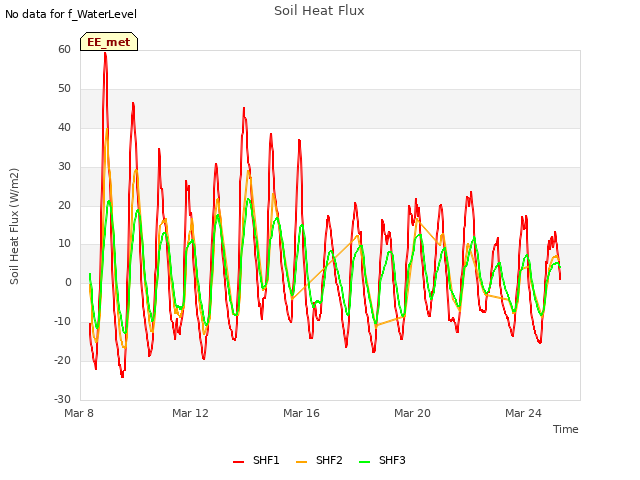
Task: Click the tallest red SHF1 peak near 60
Action: click(x=105, y=53)
